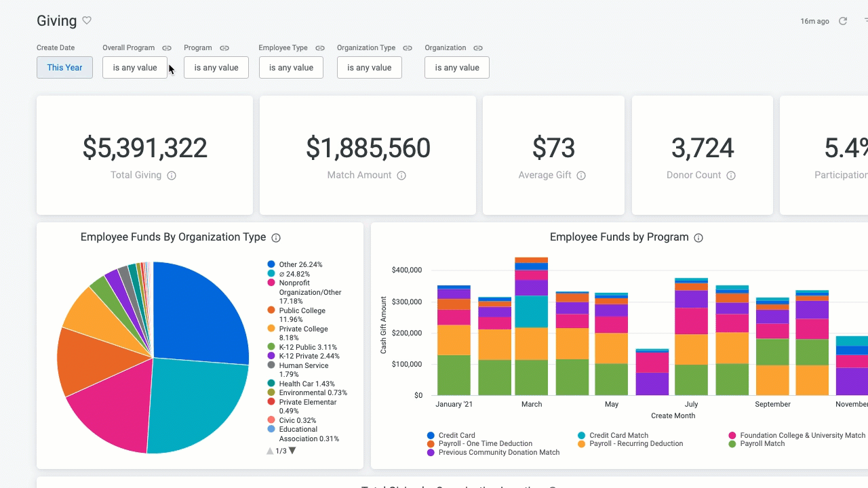Click the $73 Average Gift value
The height and width of the screenshot is (488, 868).
[553, 148]
